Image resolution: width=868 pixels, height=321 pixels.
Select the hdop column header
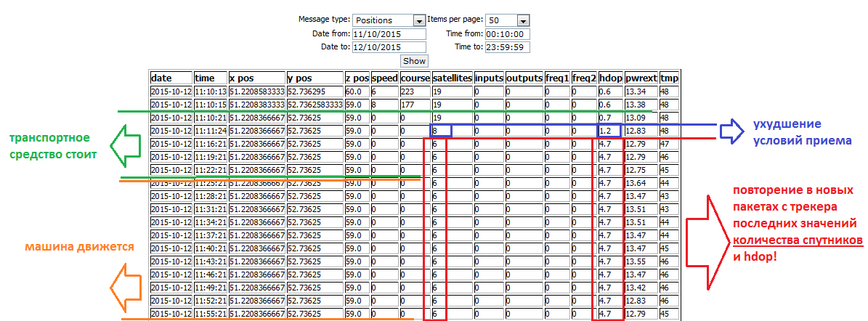pos(610,78)
